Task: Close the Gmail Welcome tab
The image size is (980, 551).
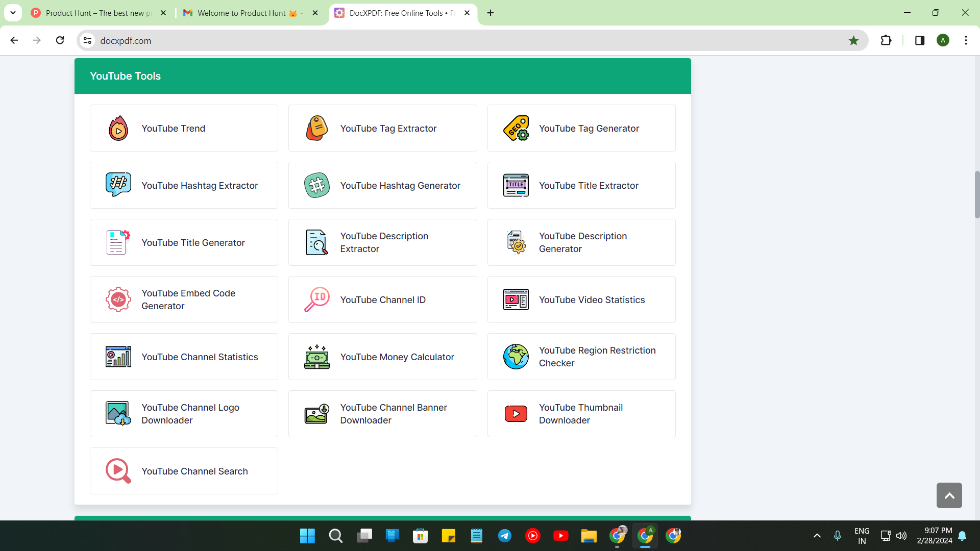Action: 315,13
